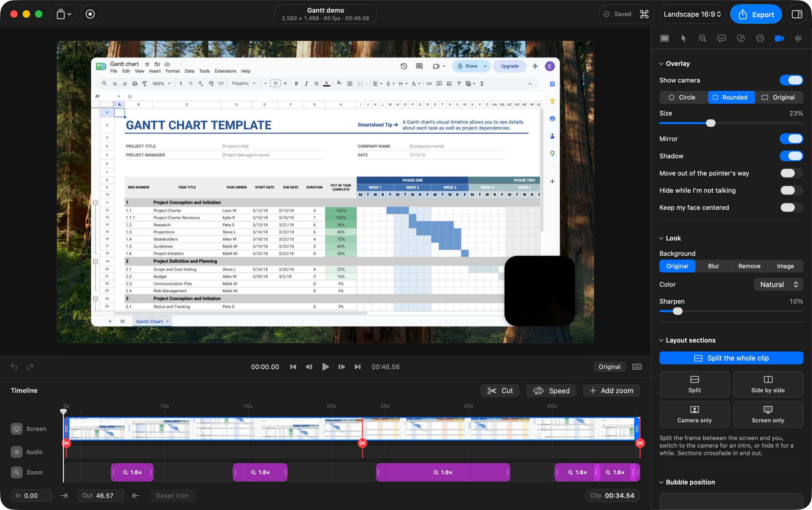
Task: Click the Add zoom button
Action: pyautogui.click(x=611, y=390)
